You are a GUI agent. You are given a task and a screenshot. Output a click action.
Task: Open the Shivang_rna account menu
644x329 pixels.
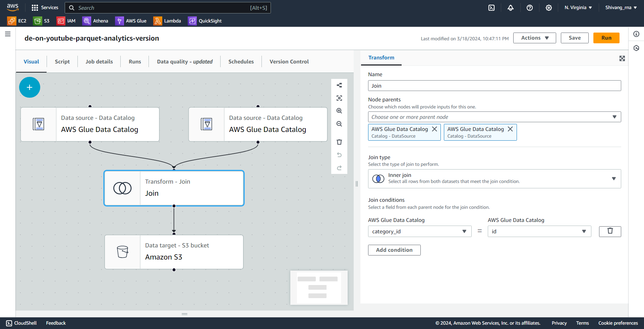pyautogui.click(x=621, y=7)
